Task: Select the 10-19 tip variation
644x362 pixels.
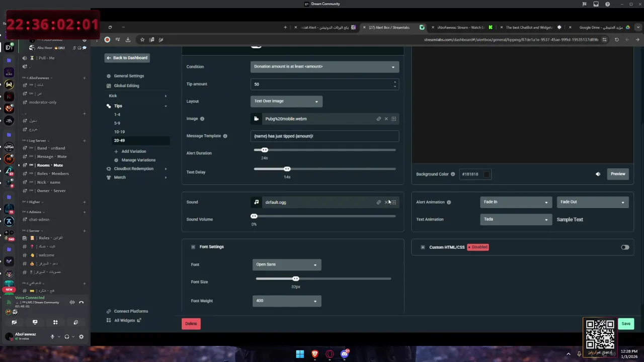Action: click(119, 132)
